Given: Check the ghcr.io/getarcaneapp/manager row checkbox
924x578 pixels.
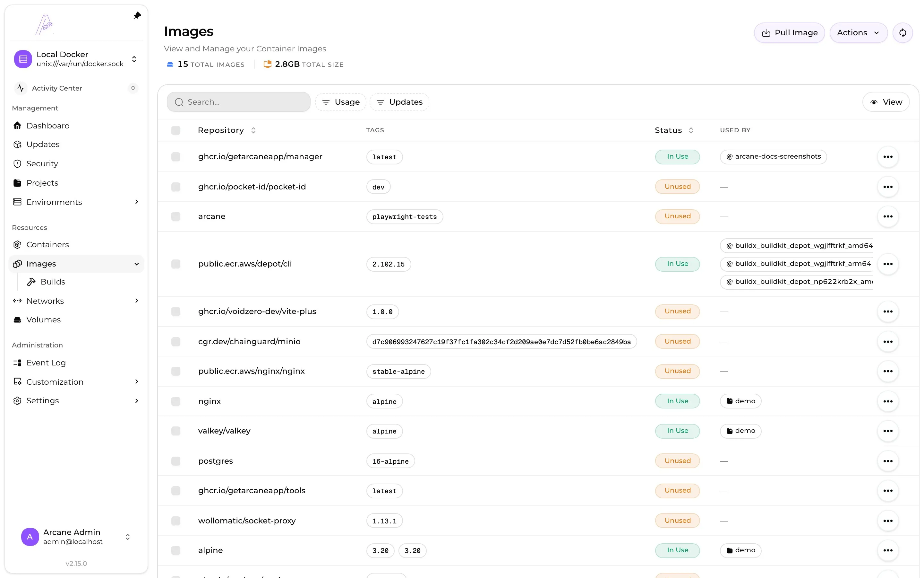Looking at the screenshot, I should point(175,157).
